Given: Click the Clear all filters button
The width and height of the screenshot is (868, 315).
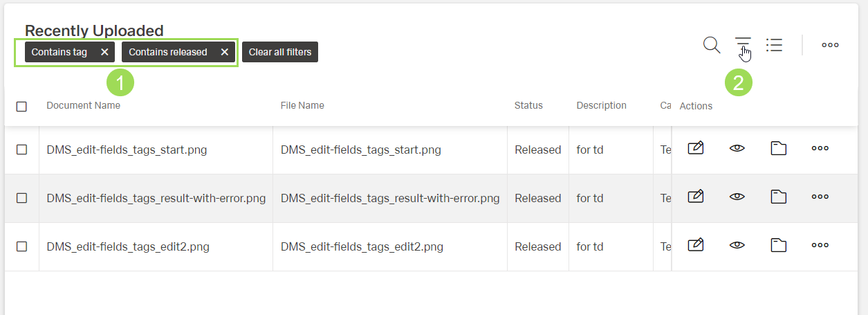Looking at the screenshot, I should tap(280, 52).
